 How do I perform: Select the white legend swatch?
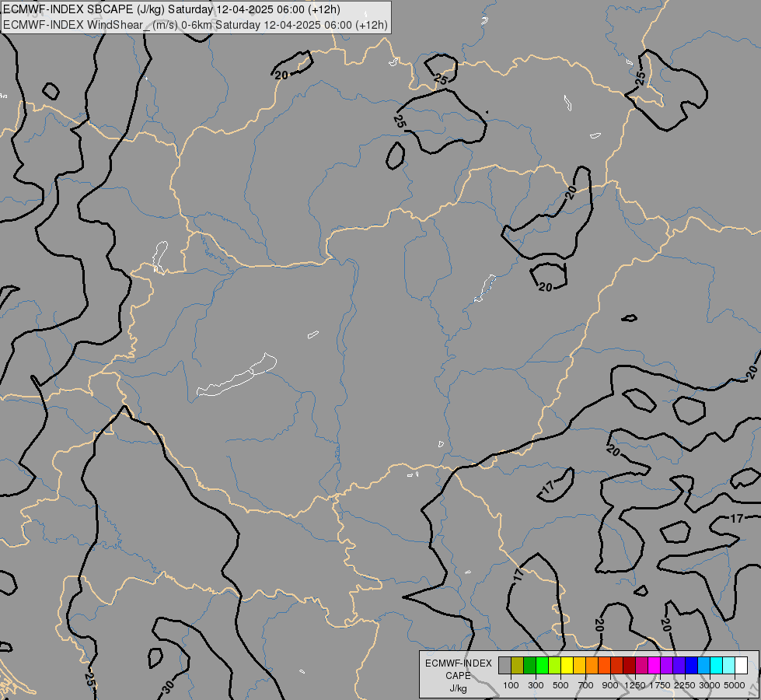pos(742,666)
